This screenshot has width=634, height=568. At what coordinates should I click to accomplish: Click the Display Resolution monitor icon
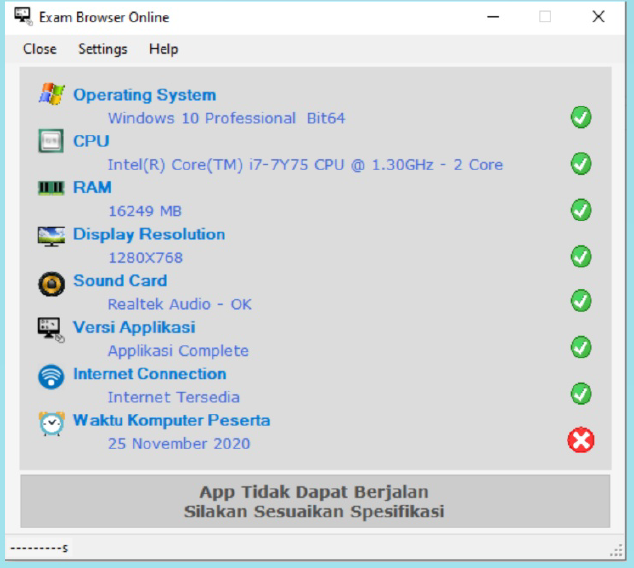coord(51,236)
